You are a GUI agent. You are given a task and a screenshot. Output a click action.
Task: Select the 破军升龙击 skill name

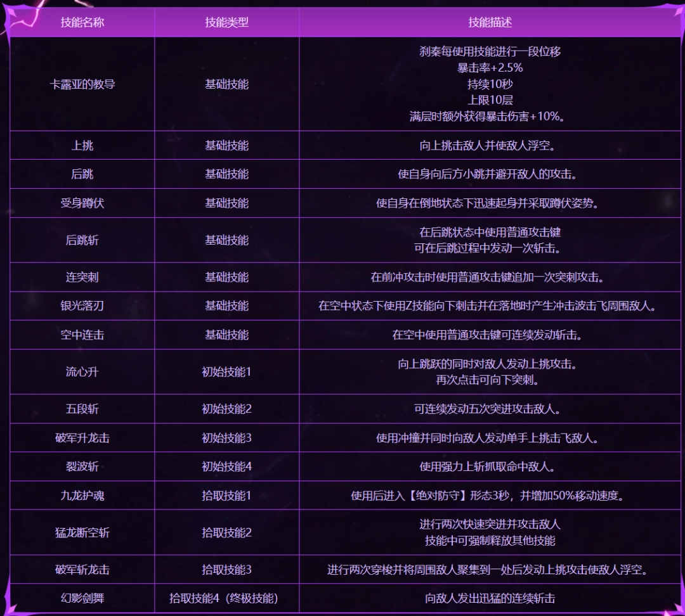82,438
